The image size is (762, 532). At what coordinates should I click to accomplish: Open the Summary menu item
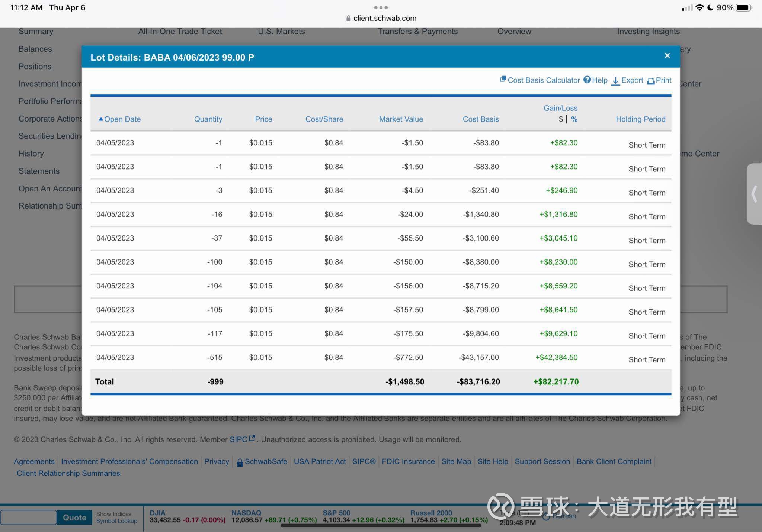click(x=36, y=31)
